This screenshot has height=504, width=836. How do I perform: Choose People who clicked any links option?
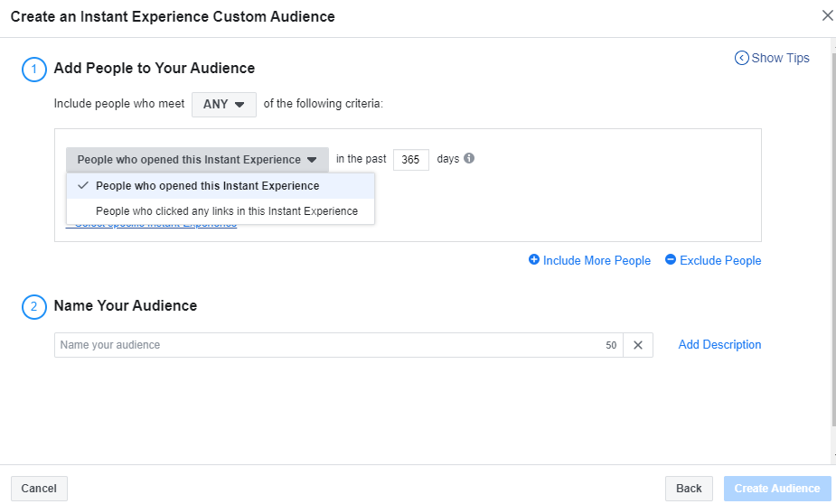[226, 211]
